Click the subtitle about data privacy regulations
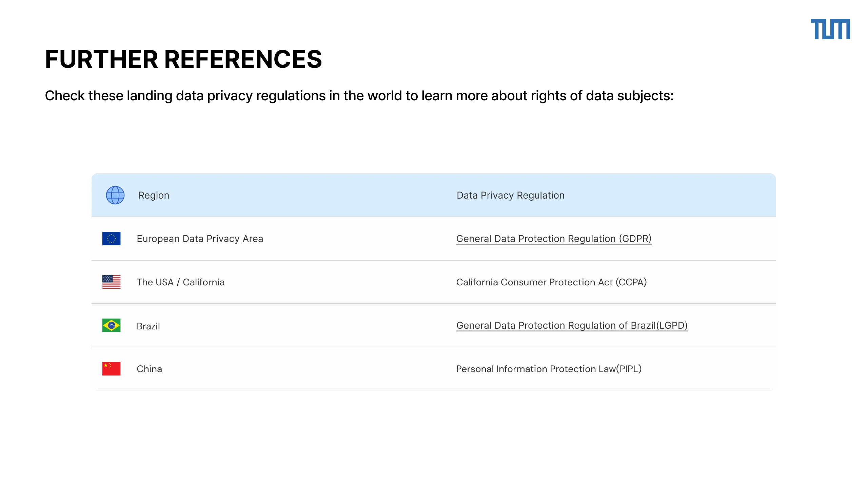This screenshot has width=868, height=488. click(359, 96)
